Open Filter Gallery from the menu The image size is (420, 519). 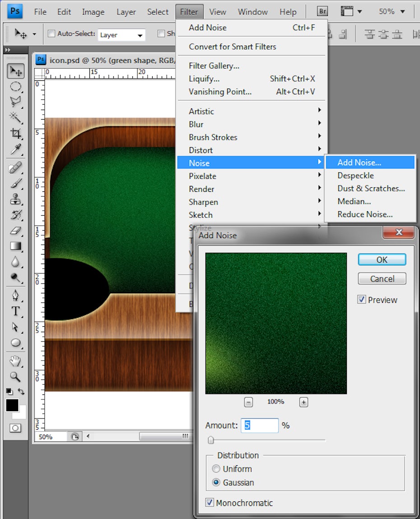[x=214, y=66]
